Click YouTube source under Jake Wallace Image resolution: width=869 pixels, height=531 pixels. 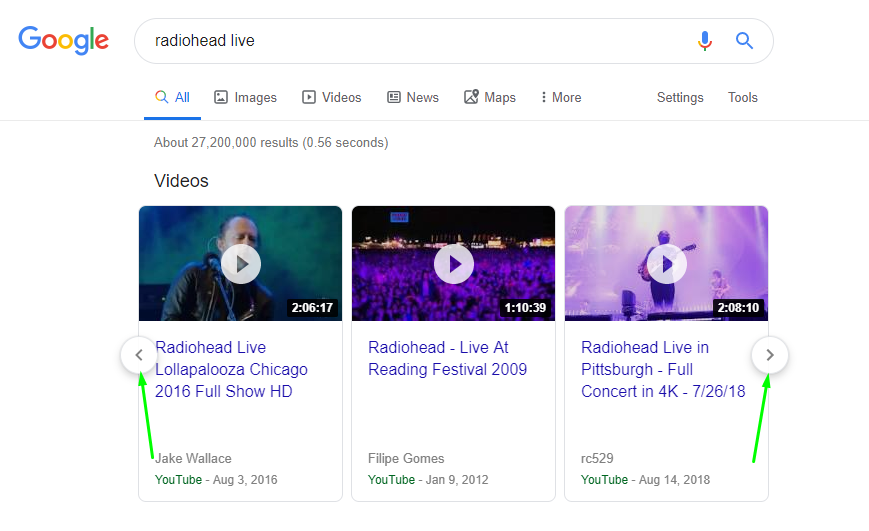tap(178, 479)
